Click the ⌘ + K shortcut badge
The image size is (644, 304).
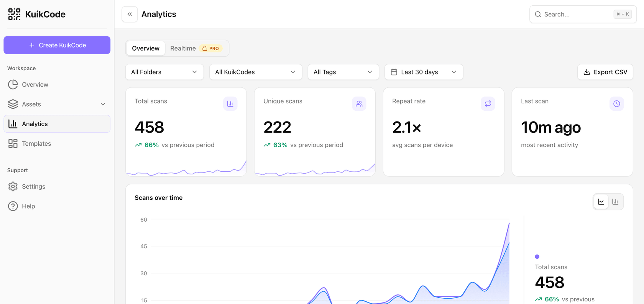coord(623,14)
